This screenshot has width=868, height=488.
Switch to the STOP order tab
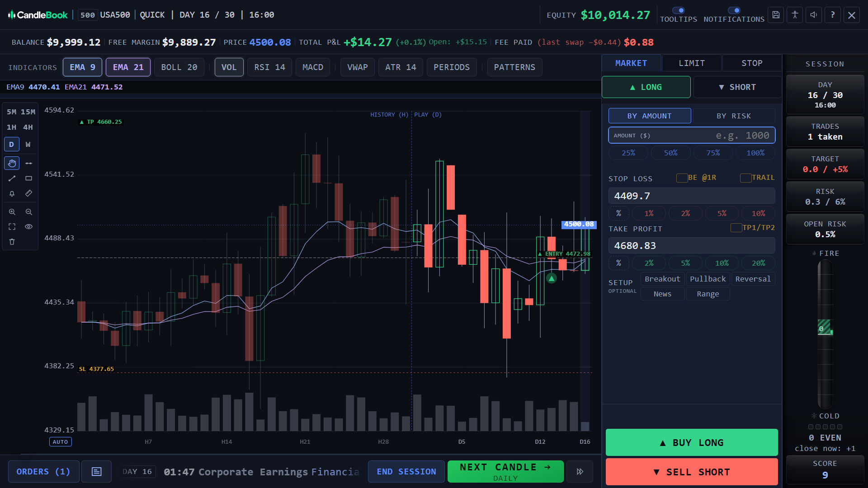click(x=752, y=63)
